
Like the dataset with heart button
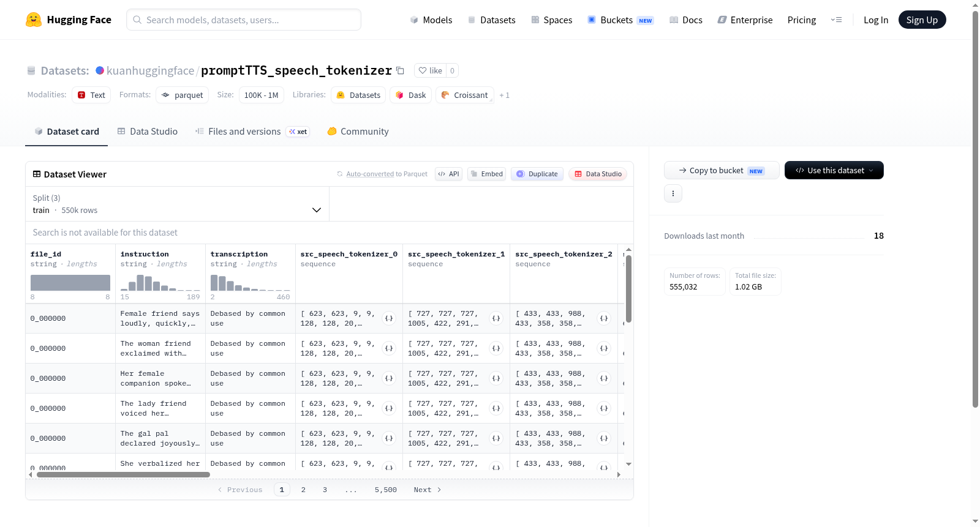tap(430, 70)
